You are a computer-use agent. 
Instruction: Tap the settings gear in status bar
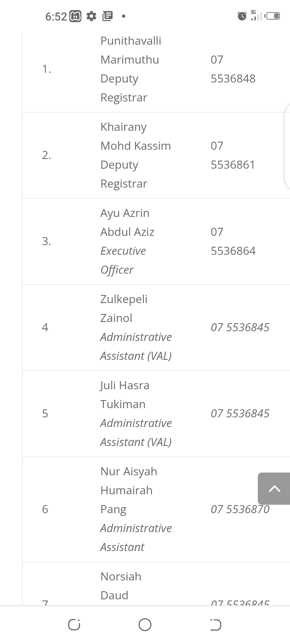pos(91,16)
